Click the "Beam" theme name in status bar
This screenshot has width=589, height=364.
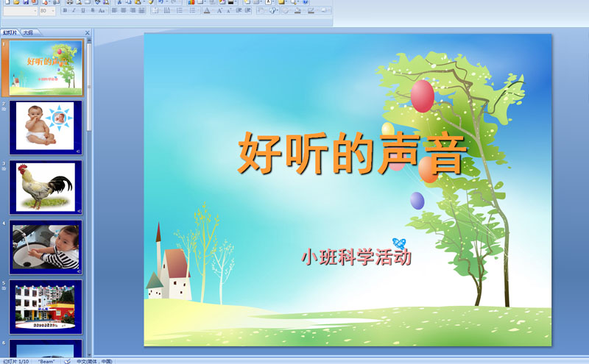pyautogui.click(x=46, y=361)
